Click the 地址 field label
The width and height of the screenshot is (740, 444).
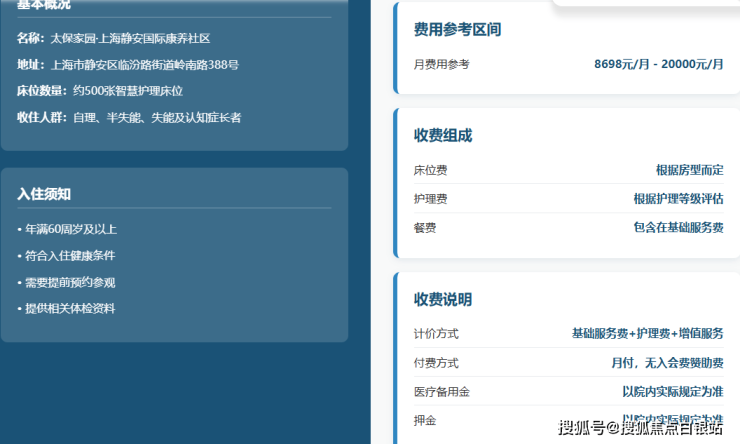click(x=30, y=65)
